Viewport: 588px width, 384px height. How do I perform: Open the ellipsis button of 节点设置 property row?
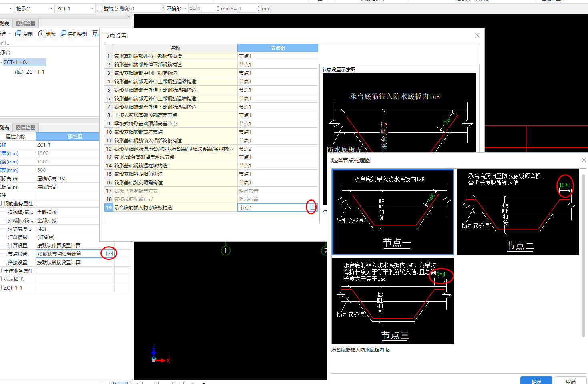110,253
